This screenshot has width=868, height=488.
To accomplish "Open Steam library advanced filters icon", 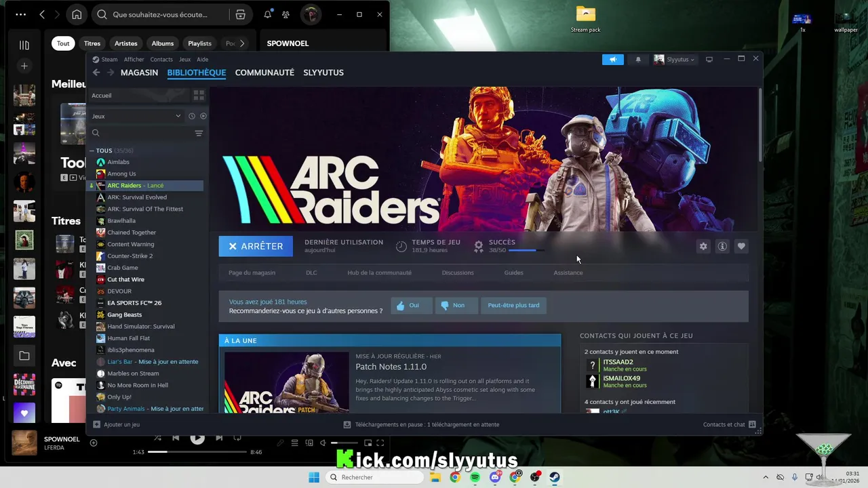I will coord(199,134).
